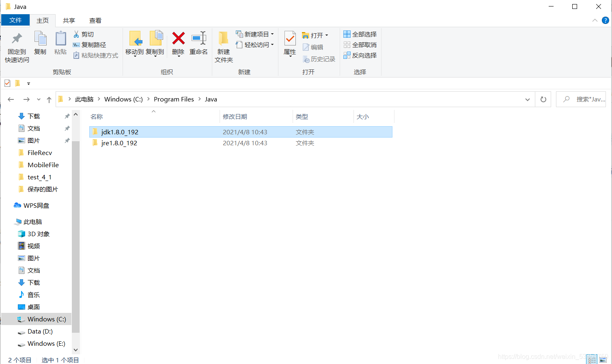
Task: Select the jdk1.8.0_192 folder
Action: pyautogui.click(x=241, y=132)
